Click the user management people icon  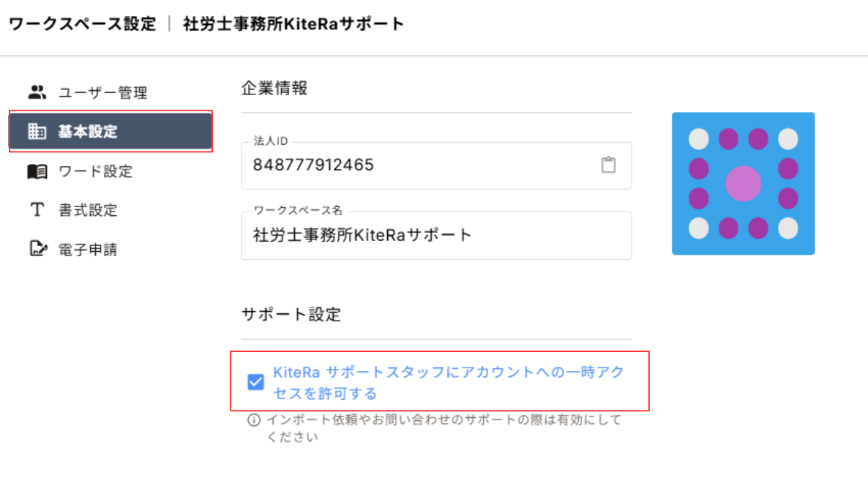(37, 92)
